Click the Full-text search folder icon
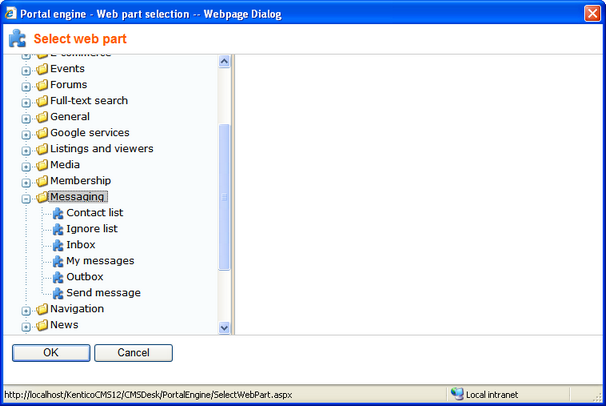Screen dimensions: 606x406 42,101
